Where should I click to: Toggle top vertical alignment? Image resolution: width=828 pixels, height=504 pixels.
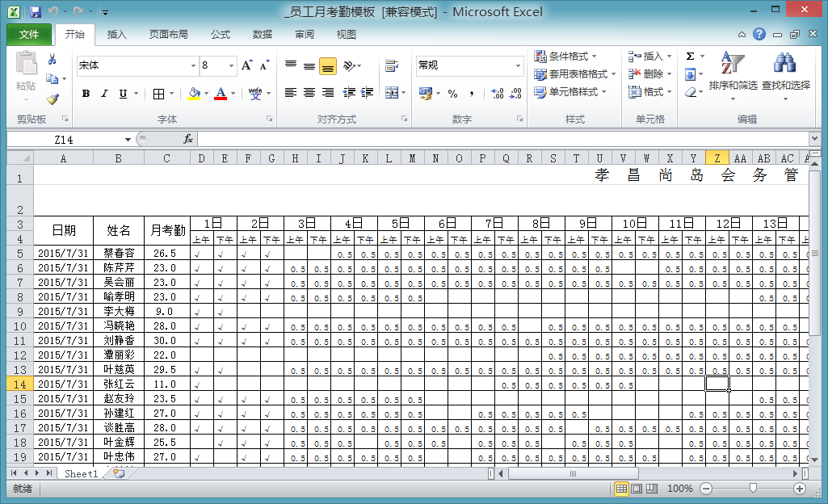291,65
